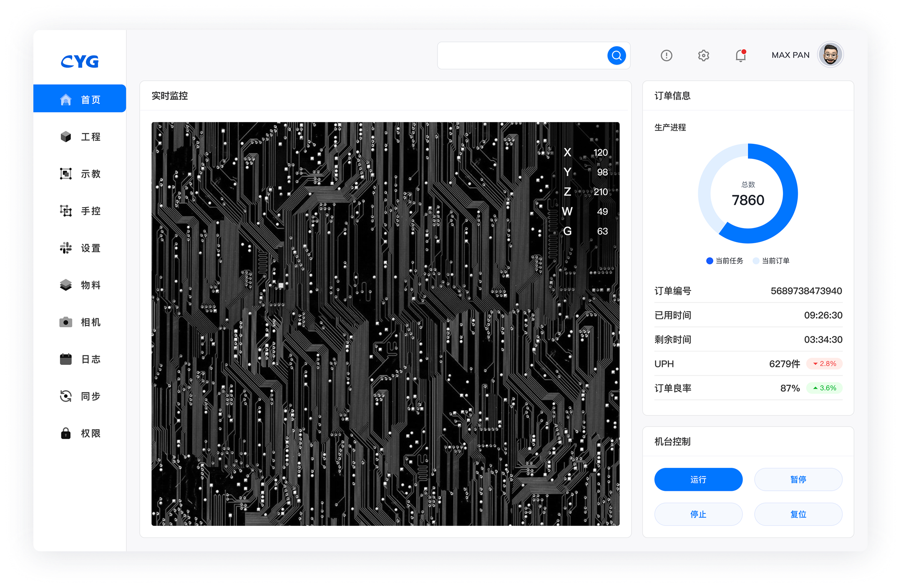Open the 设置 menu item

80,248
